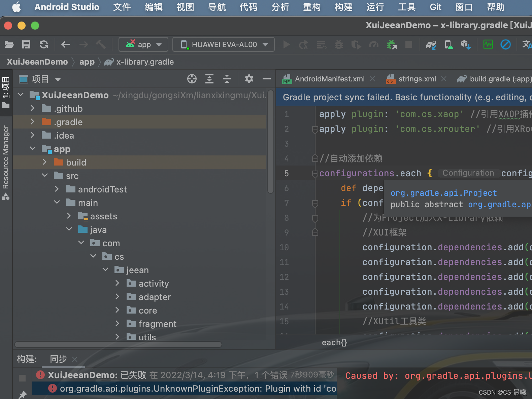The width and height of the screenshot is (532, 399).
Task: Expand the assets folder
Action: 69,216
